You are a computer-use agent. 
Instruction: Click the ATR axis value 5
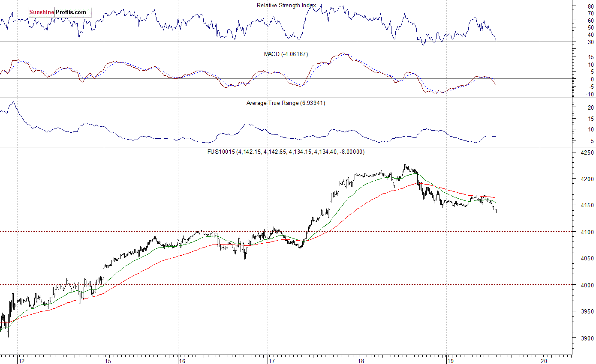(x=592, y=141)
